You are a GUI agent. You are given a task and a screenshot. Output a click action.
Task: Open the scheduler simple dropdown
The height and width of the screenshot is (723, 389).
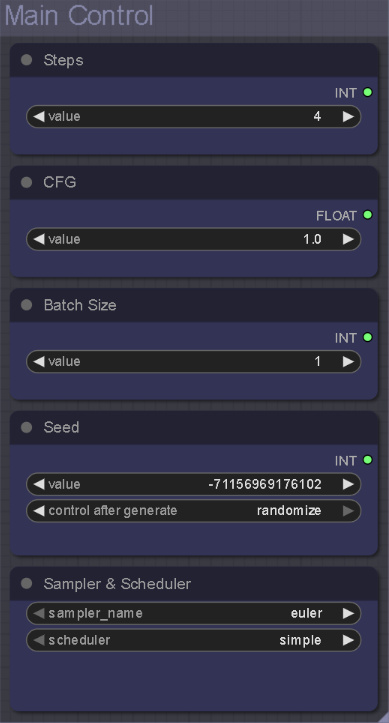[194, 640]
